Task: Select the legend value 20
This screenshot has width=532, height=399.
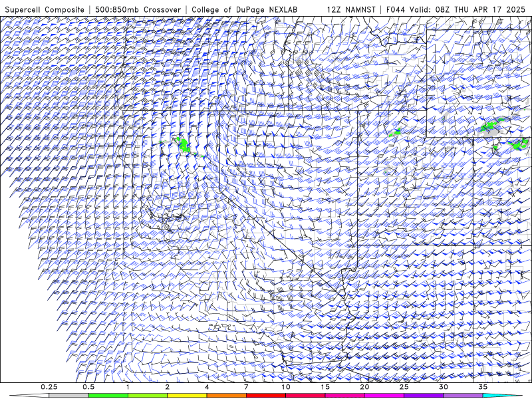Action: 364,387
